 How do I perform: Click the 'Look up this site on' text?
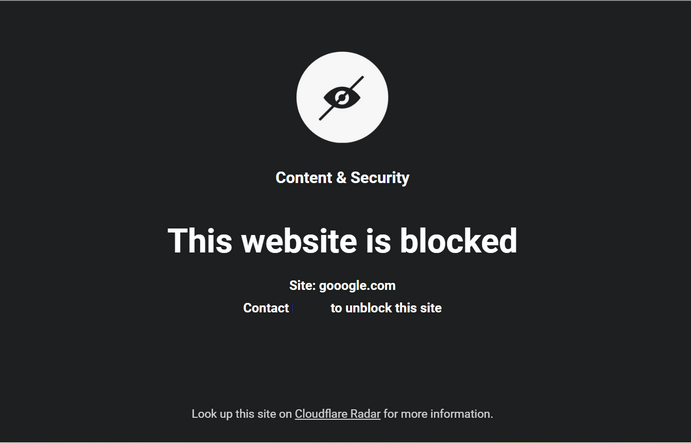(241, 414)
